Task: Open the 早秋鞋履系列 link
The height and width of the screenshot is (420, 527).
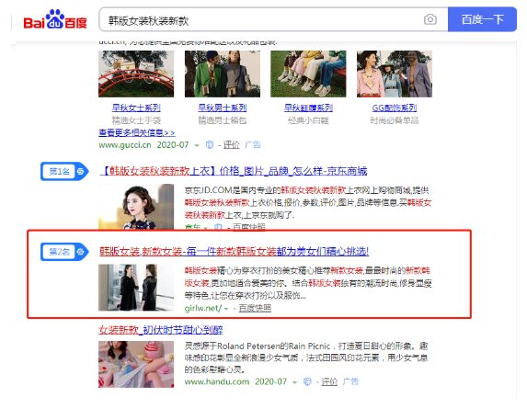Action: (308, 108)
